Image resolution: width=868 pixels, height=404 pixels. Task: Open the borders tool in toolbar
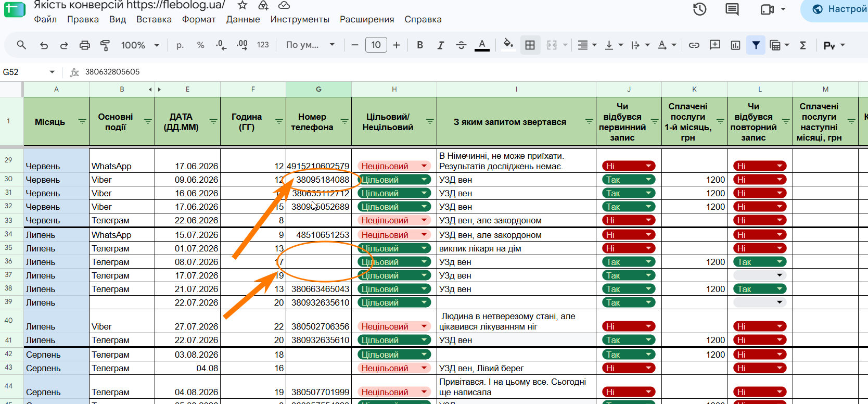point(530,45)
